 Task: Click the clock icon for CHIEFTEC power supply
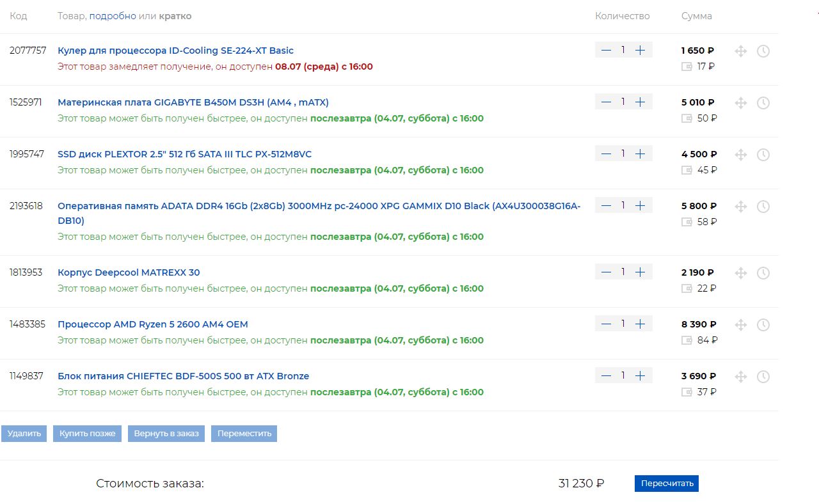pyautogui.click(x=763, y=377)
